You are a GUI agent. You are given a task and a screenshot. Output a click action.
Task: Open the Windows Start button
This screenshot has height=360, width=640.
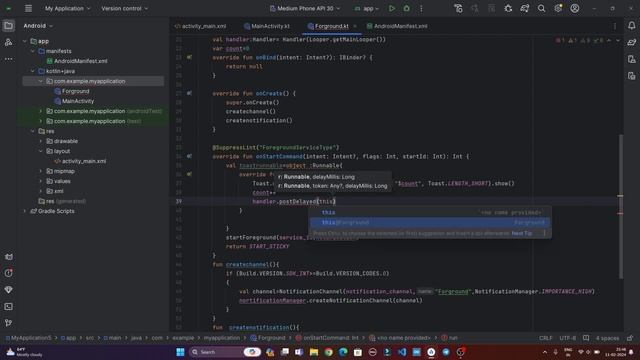coord(180,352)
